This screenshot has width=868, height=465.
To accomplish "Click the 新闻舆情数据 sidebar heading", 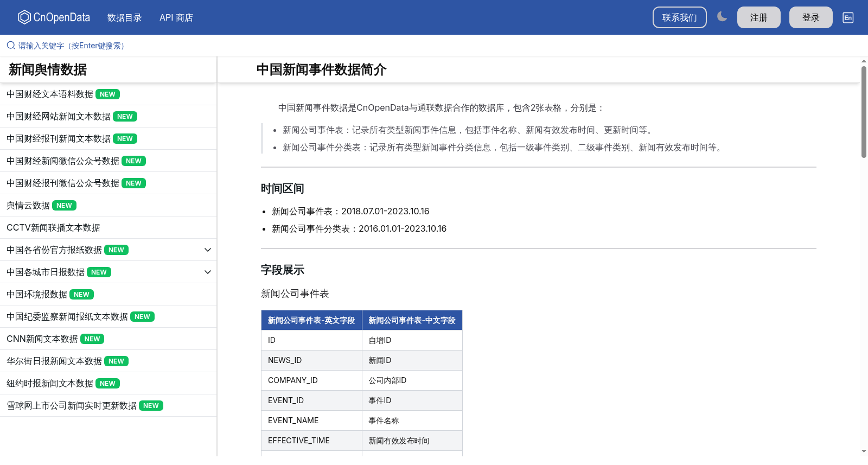I will coord(48,69).
